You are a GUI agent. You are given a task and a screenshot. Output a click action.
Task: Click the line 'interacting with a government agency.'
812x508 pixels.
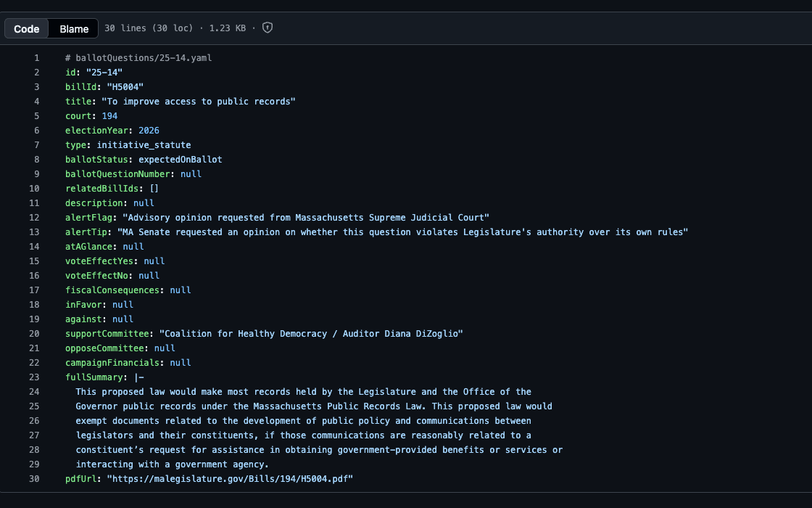pyautogui.click(x=172, y=464)
